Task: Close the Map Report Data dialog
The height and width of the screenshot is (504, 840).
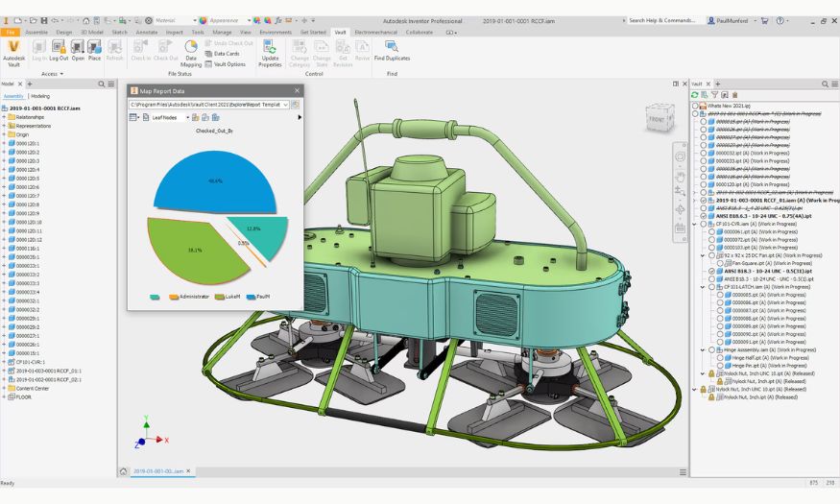Action: point(297,90)
